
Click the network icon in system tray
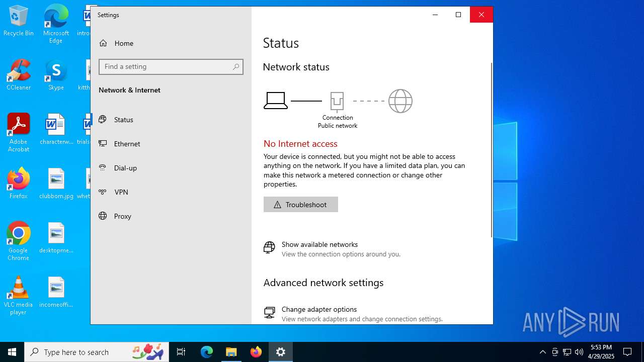point(567,352)
